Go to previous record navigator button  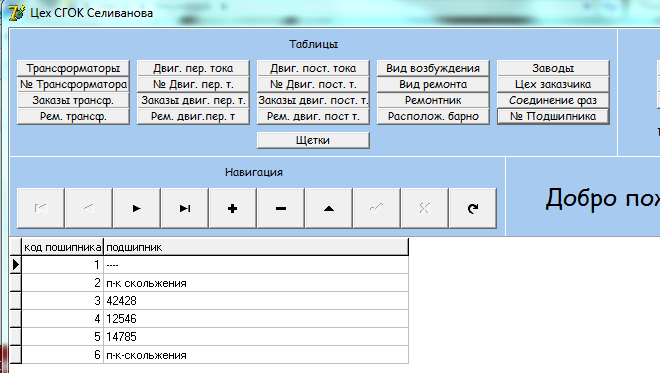(x=88, y=208)
